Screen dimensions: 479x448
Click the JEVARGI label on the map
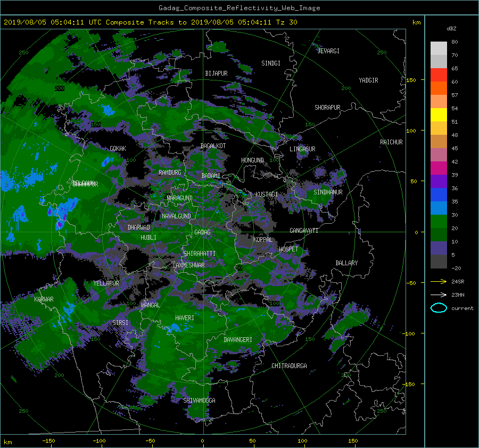pyautogui.click(x=328, y=51)
